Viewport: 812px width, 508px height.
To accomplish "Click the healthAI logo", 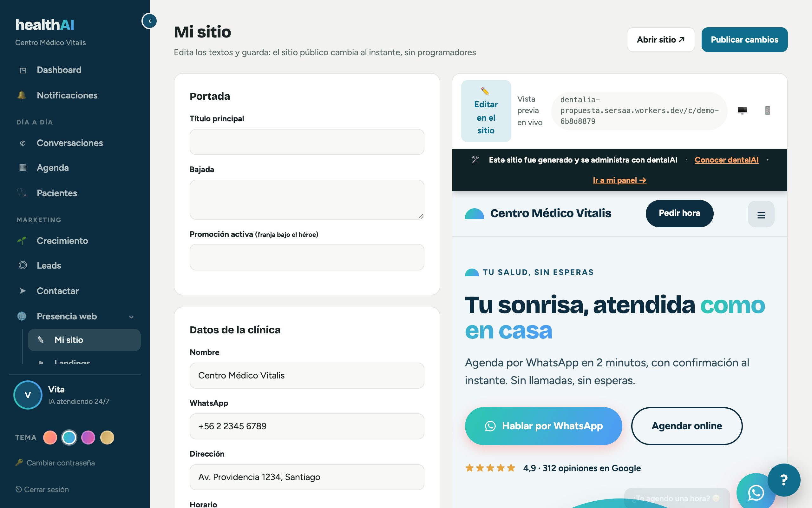I will tap(45, 25).
